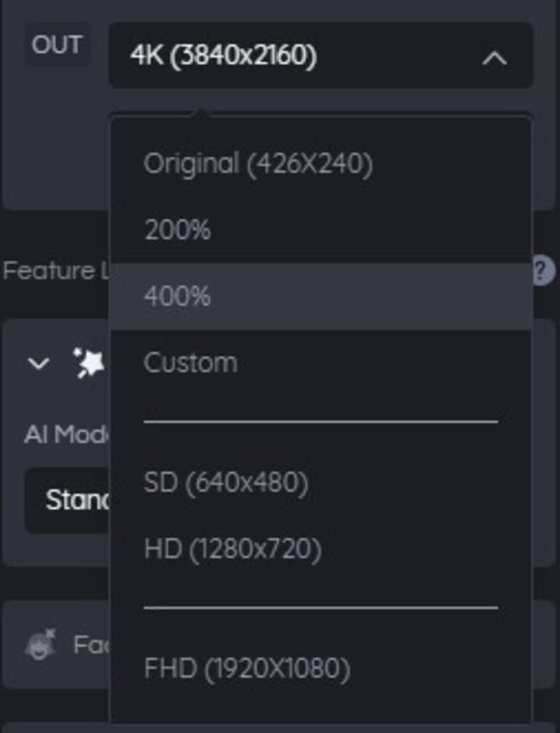Click the face enhancement icon
560x733 pixels.
40,645
